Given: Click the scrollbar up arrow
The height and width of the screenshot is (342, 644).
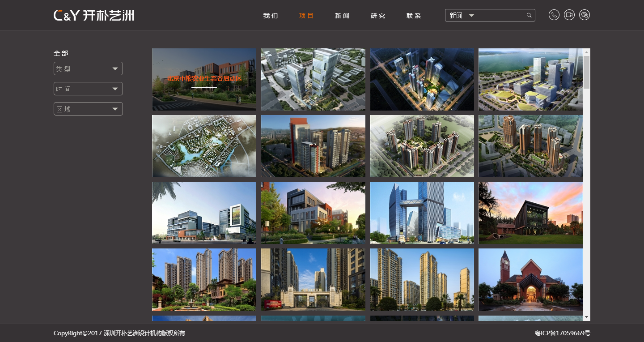Looking at the screenshot, I should (587, 52).
